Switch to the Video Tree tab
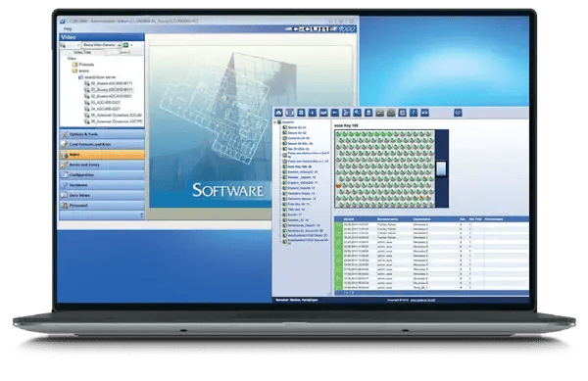Screen dimensions: 588x381 click(82, 53)
